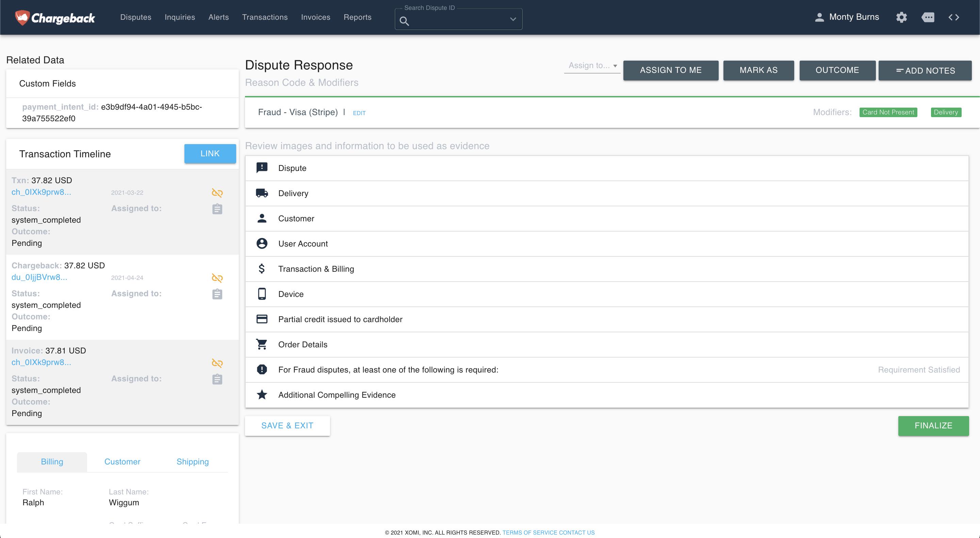The height and width of the screenshot is (538, 980).
Task: Expand the Customer evidence section
Action: tap(607, 219)
